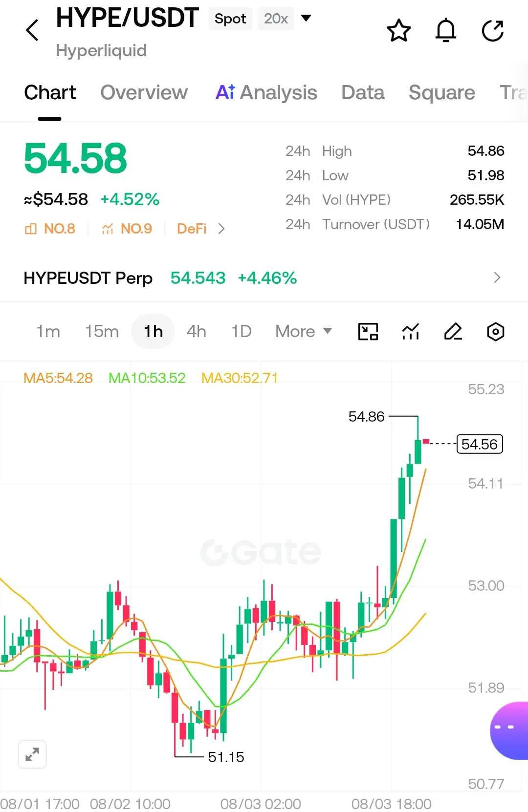The image size is (528, 812).
Task: Activate the drawing pencil tool
Action: coord(453,332)
